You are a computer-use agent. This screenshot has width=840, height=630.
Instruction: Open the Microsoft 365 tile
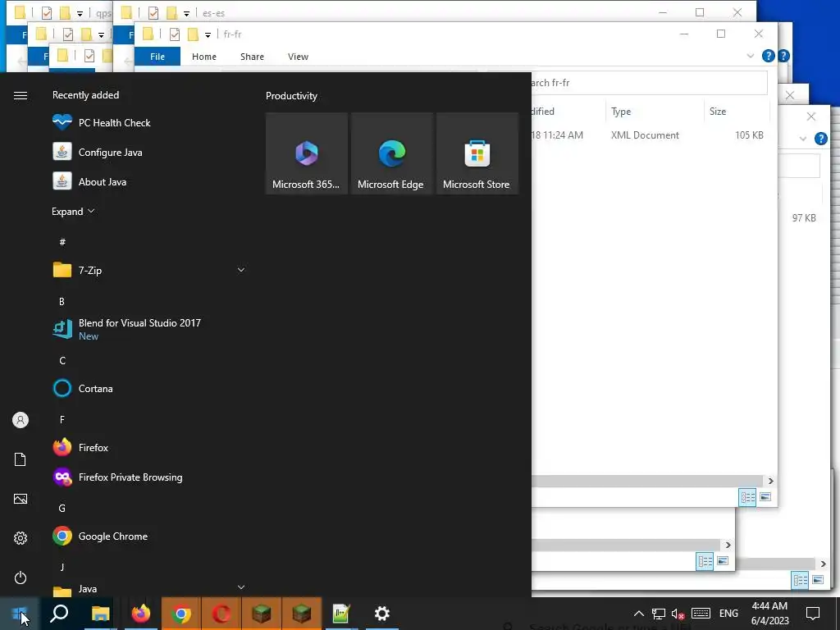point(307,153)
